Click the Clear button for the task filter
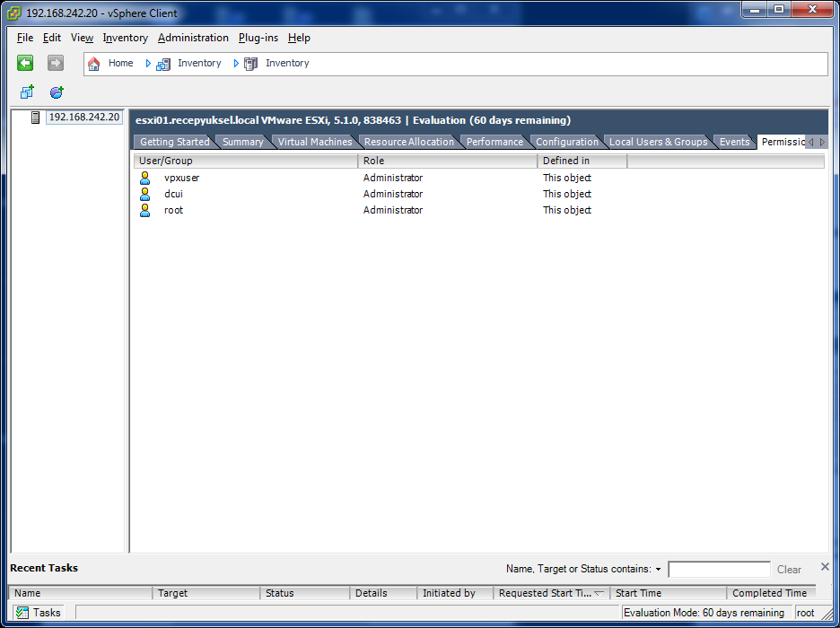Image resolution: width=840 pixels, height=628 pixels. point(789,570)
